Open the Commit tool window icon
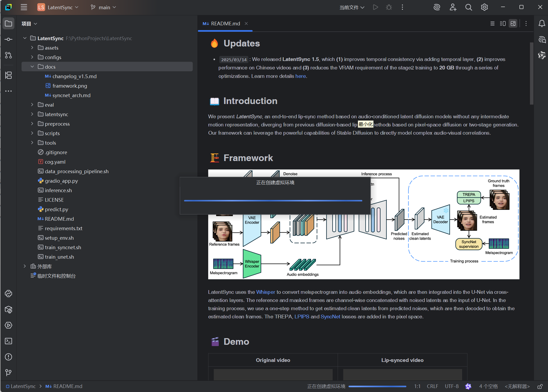 [x=8, y=39]
